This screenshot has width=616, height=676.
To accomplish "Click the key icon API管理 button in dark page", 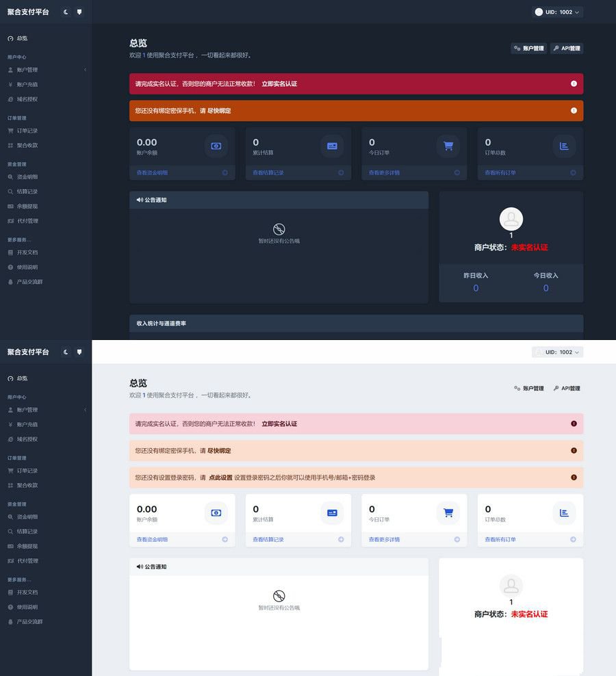I will (566, 49).
